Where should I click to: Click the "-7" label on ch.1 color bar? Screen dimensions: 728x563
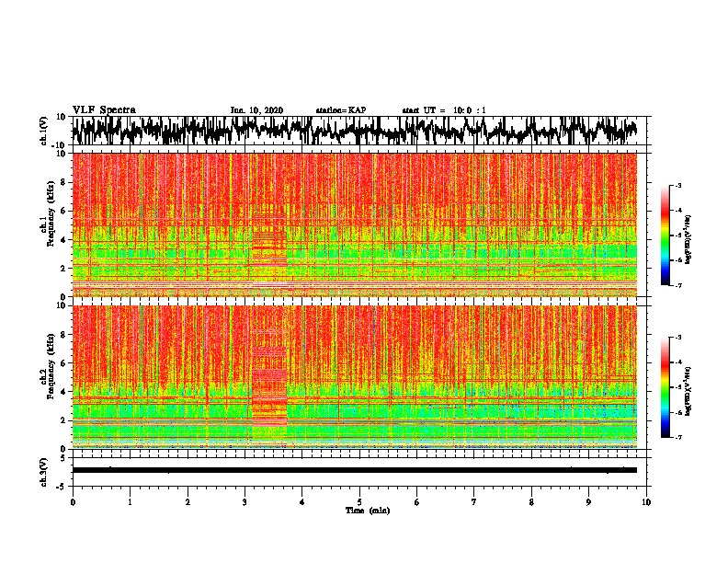click(x=678, y=285)
